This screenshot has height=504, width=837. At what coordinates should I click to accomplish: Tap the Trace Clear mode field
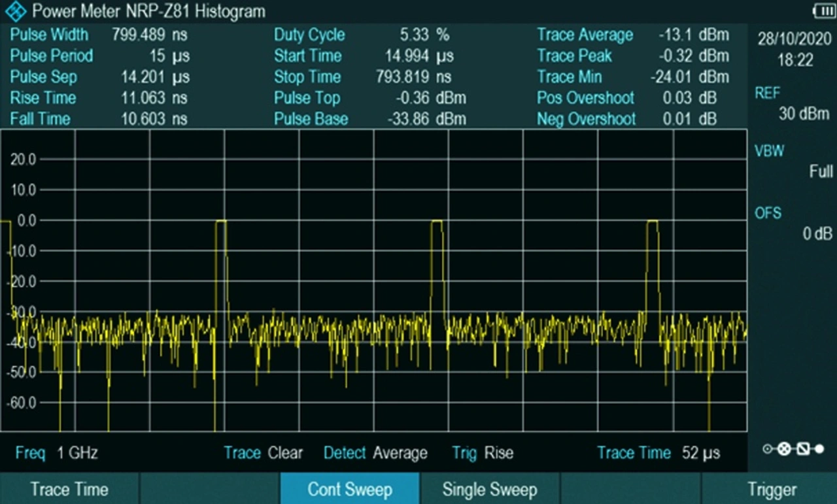(x=263, y=453)
